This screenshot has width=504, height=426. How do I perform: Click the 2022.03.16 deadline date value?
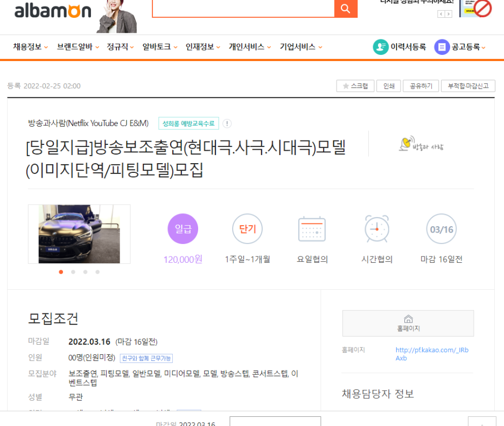point(89,341)
